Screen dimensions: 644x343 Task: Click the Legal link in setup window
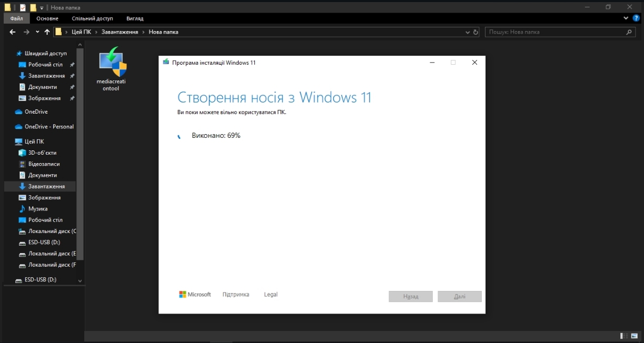coord(271,295)
